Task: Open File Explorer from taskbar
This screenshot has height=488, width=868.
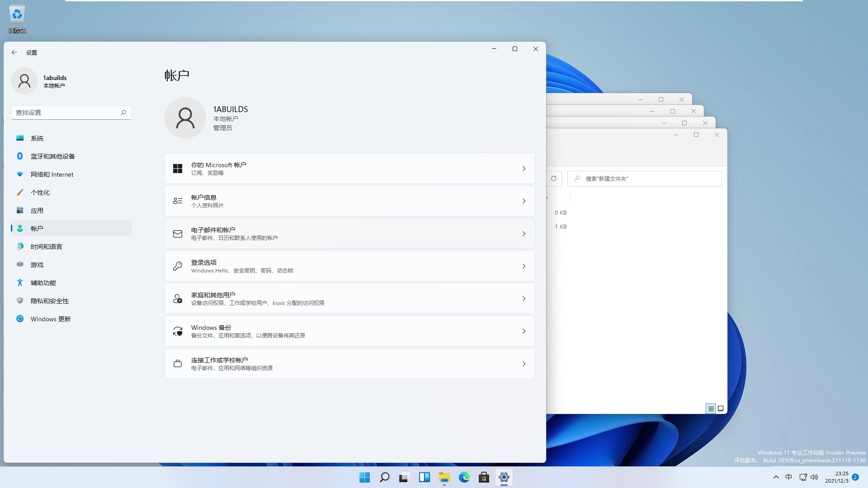Action: [x=444, y=477]
